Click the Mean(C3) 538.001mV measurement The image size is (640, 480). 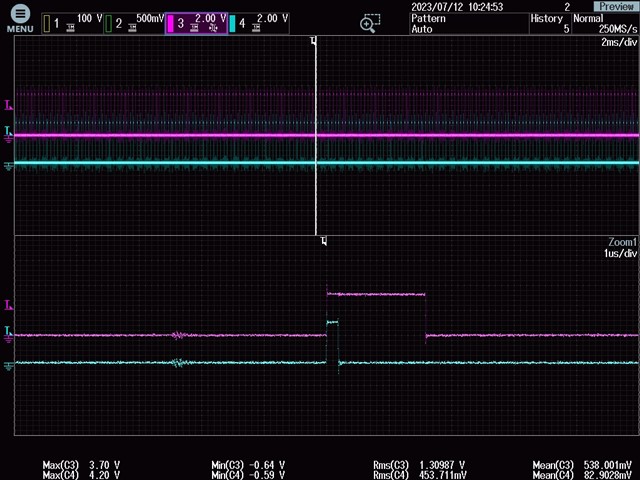click(582, 465)
